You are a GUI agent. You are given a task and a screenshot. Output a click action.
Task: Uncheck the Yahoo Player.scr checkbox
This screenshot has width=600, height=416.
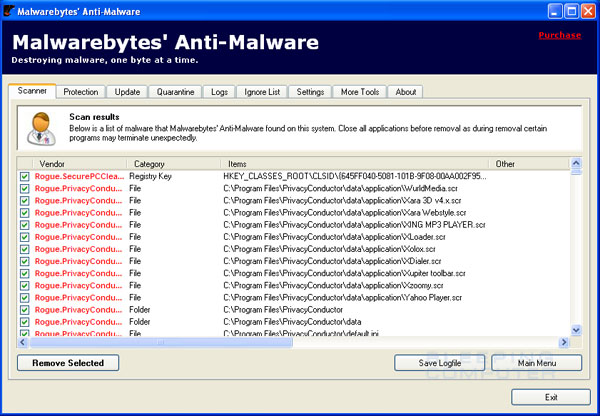click(x=24, y=298)
